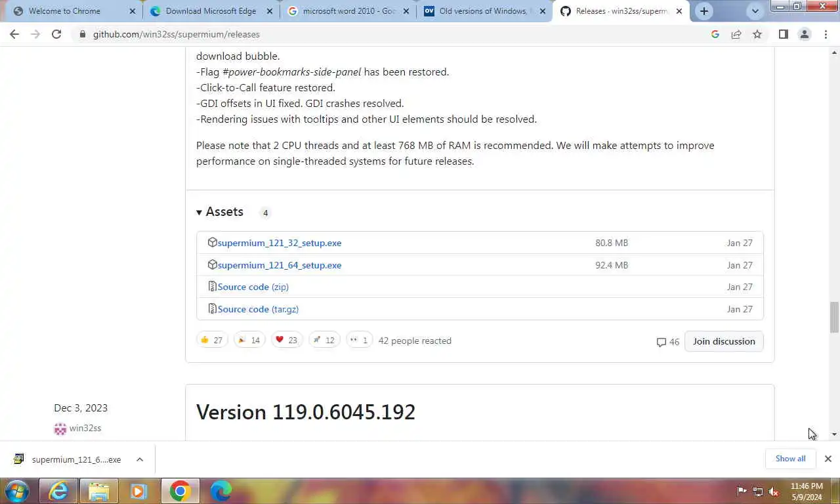Click the page vertical scrollbar thumb
Screen dimensions: 840x504
pyautogui.click(x=834, y=318)
